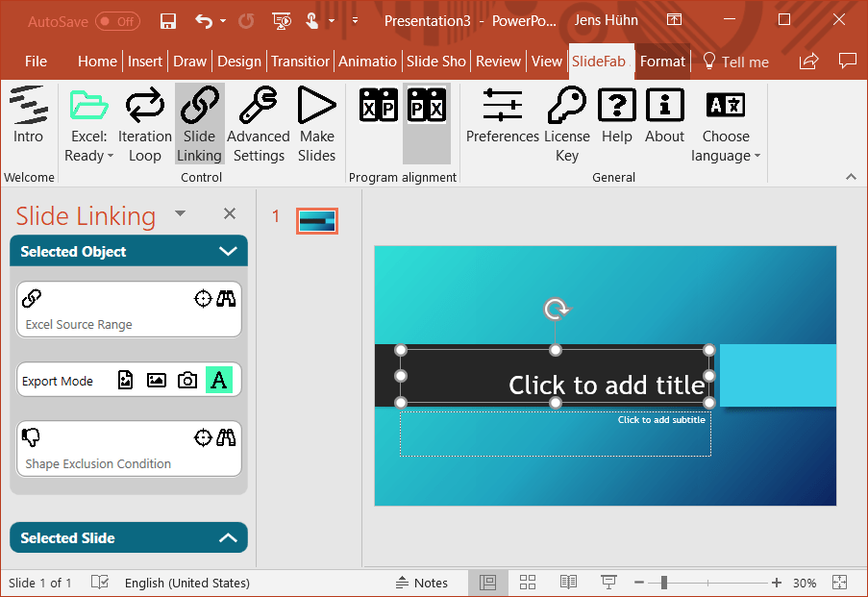The width and height of the screenshot is (868, 597).
Task: Click binoculars icon in Shape Exclusion Condition box
Action: tap(226, 437)
